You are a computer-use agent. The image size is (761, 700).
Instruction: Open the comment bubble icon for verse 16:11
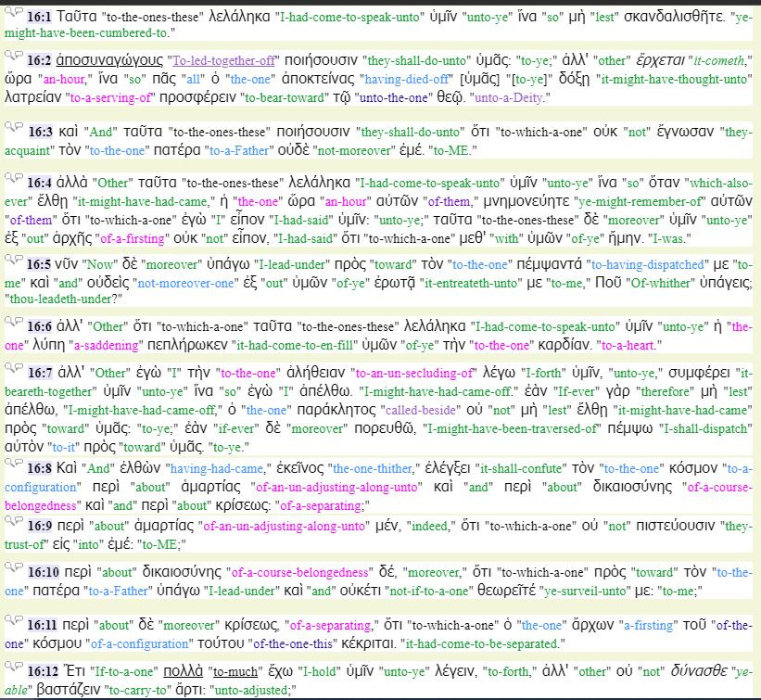coord(19,620)
